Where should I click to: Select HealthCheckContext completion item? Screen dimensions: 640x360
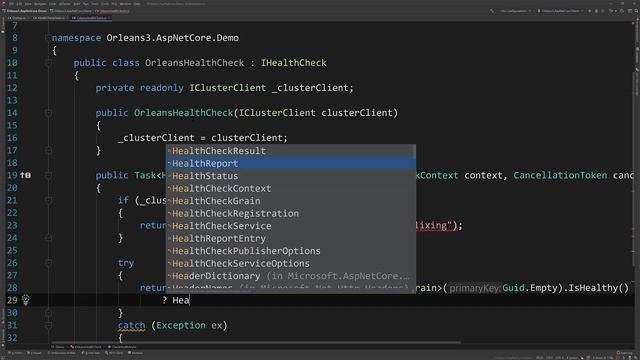(291, 188)
